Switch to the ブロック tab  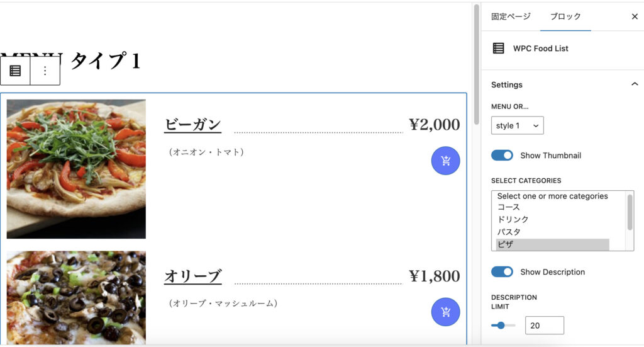click(x=565, y=16)
